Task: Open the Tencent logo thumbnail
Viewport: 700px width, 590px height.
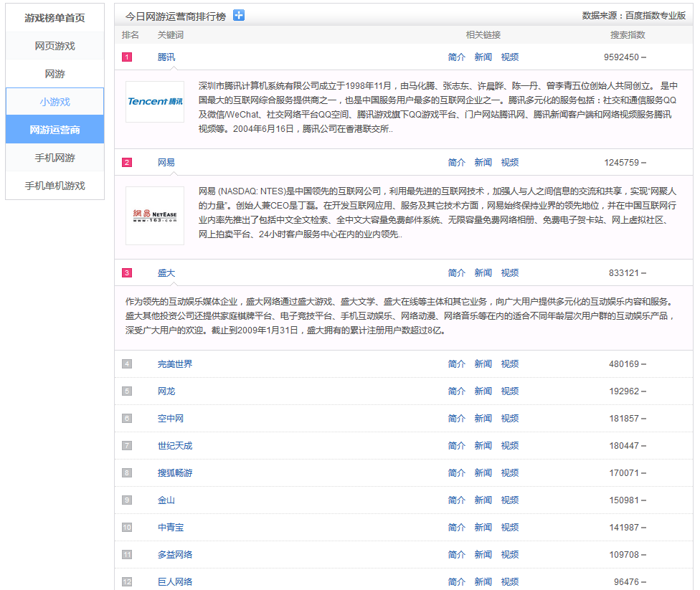Action: click(x=155, y=102)
